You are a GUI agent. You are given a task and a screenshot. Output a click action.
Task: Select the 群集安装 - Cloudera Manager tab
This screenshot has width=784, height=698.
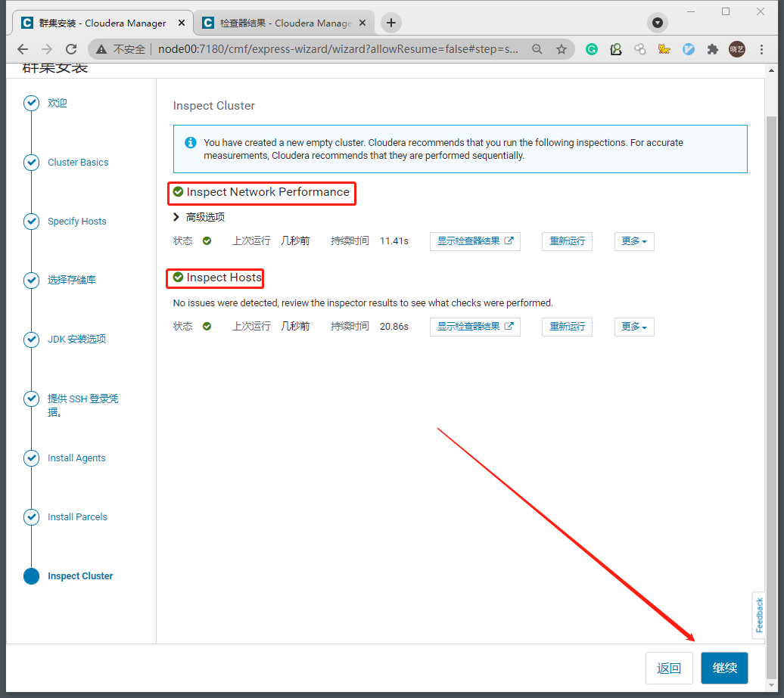(102, 23)
